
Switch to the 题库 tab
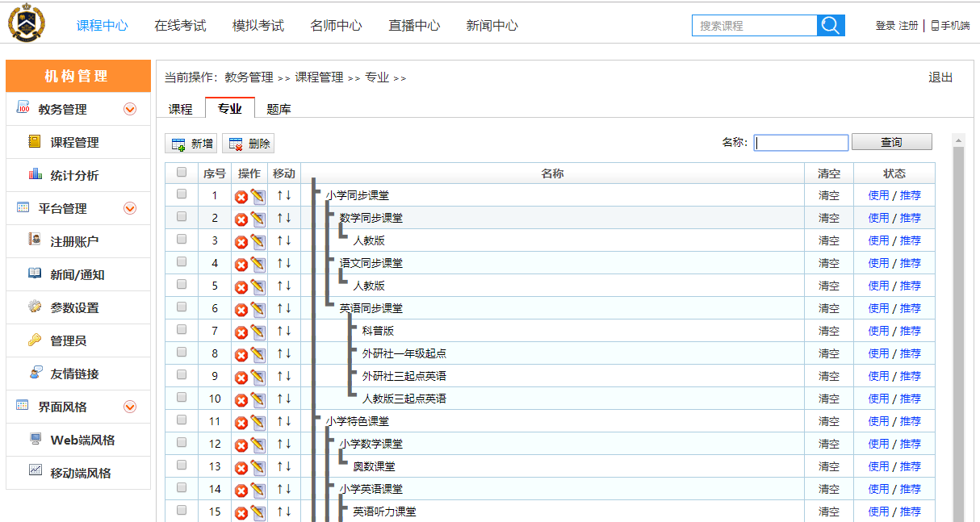click(279, 109)
